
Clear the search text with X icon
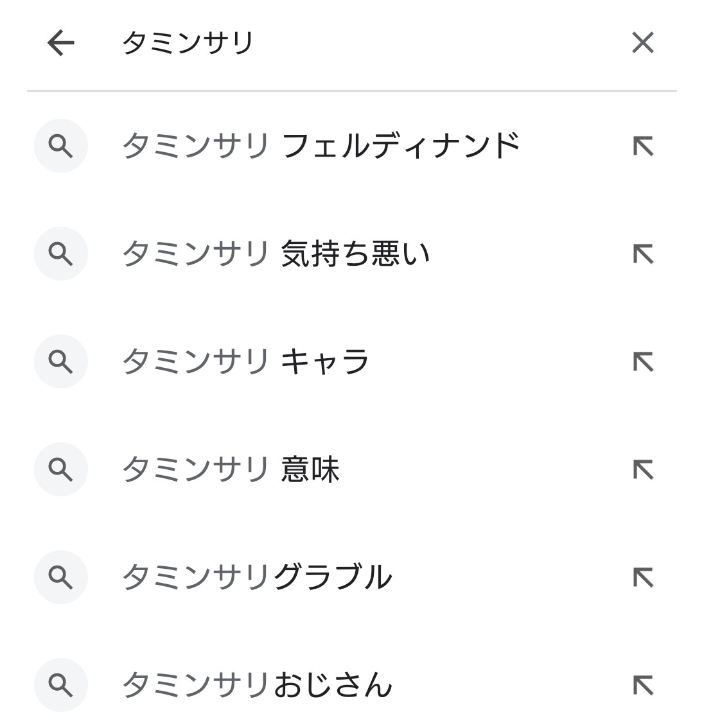pos(642,43)
